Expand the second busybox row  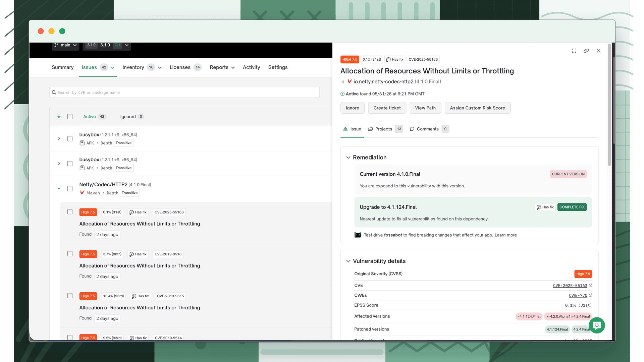coord(59,164)
